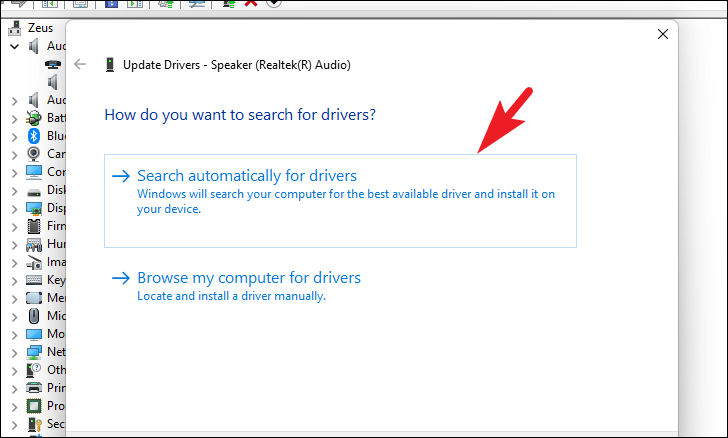Select the Printers category icon

point(34,388)
